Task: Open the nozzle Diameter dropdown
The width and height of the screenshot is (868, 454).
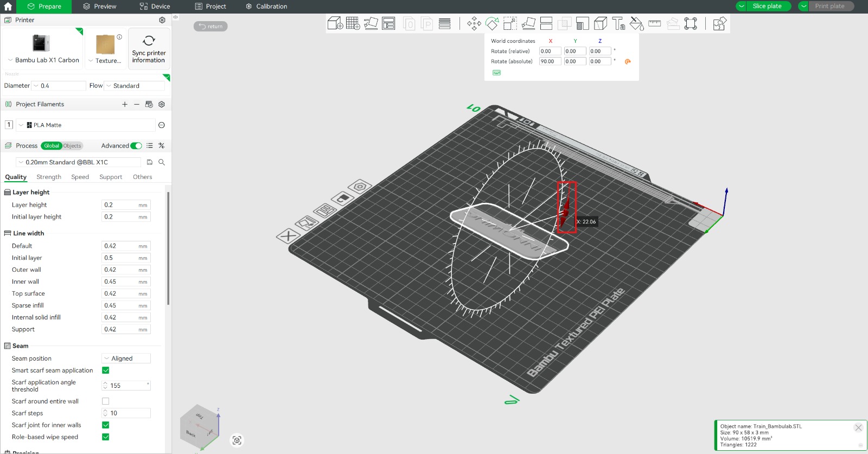Action: pos(59,86)
